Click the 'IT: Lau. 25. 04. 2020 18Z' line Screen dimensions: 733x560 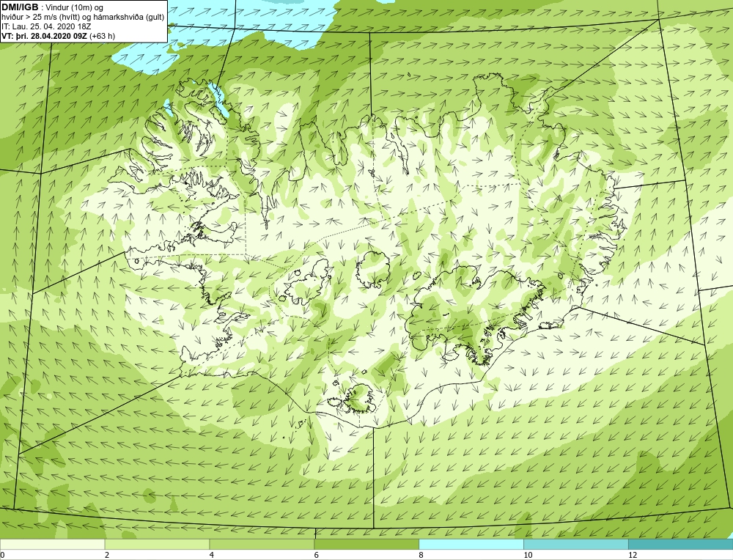(x=46, y=26)
